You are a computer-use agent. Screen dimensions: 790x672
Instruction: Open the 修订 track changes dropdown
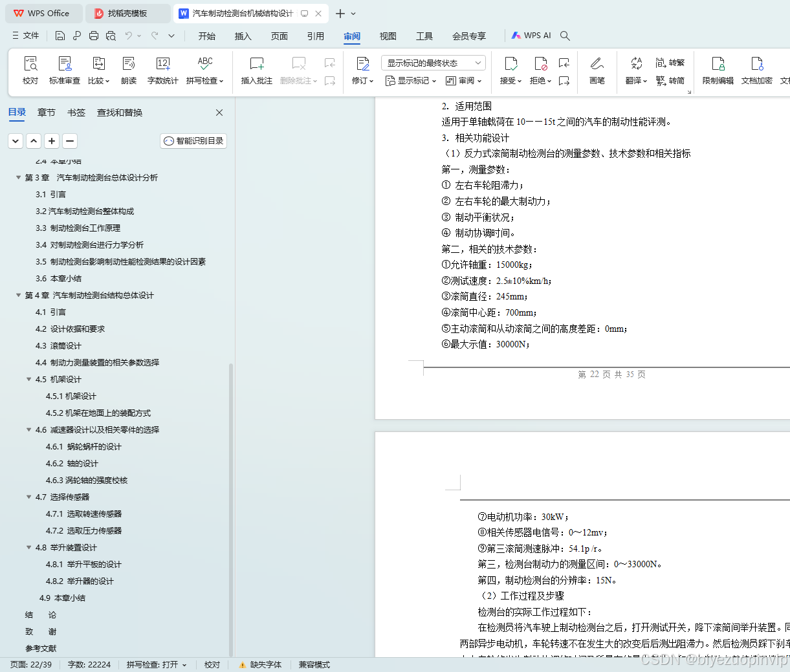tap(362, 70)
